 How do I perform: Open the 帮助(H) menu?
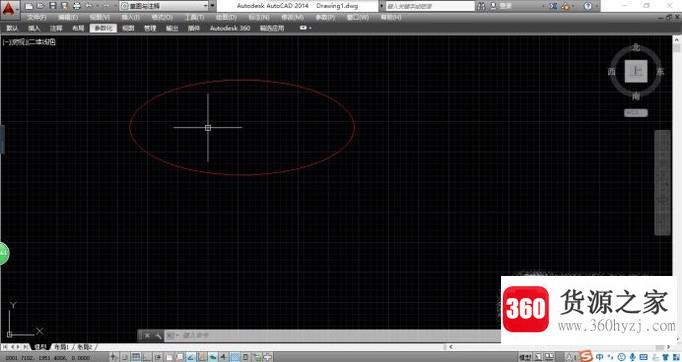pos(391,17)
